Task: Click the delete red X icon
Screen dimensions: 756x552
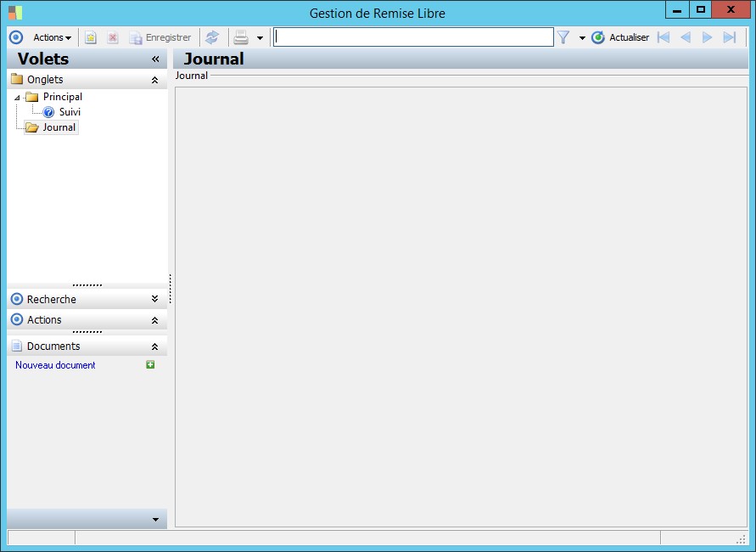Action: (112, 37)
